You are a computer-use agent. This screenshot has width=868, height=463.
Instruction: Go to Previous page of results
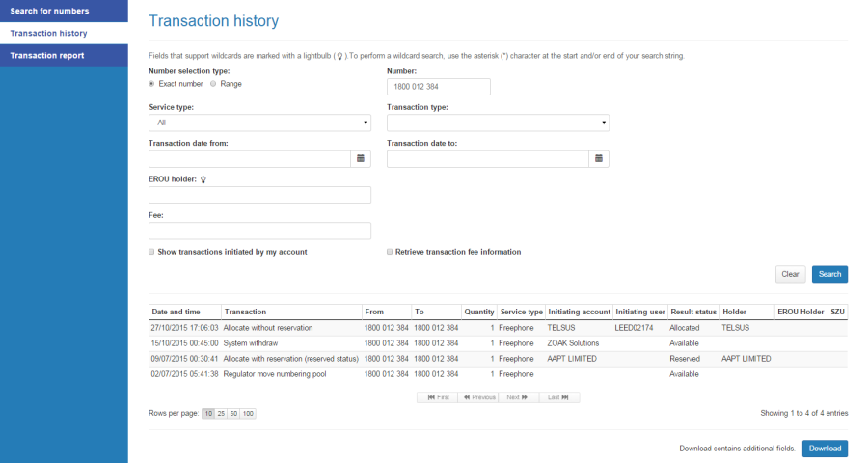[478, 397]
